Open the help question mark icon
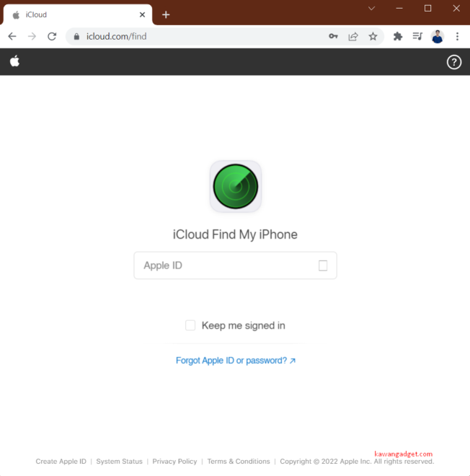 pos(454,62)
